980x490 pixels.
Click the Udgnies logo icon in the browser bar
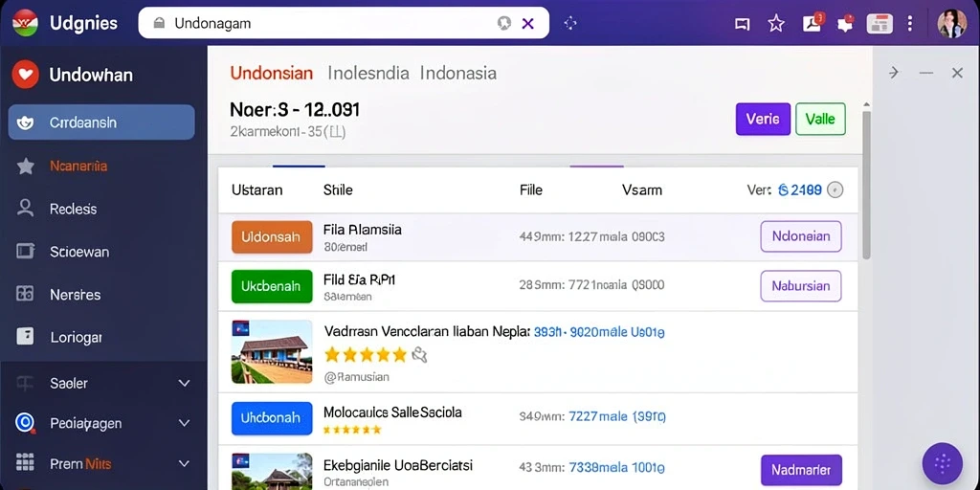pyautogui.click(x=25, y=23)
